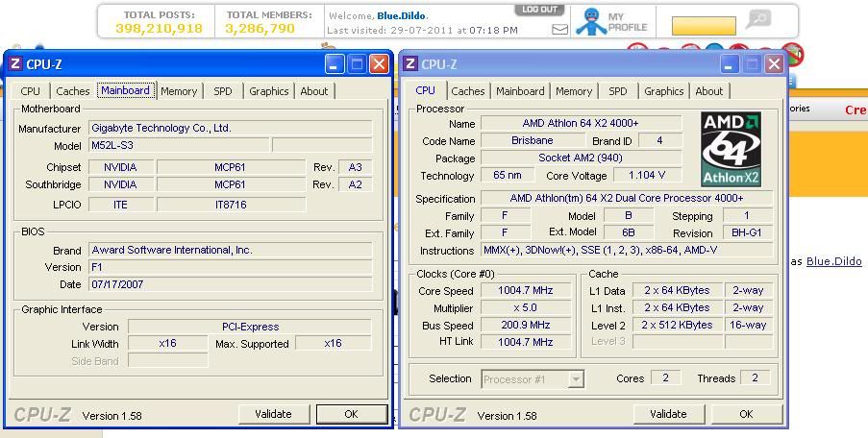
Task: Click the processor Name AMD Athlon 64 X2 4000+
Action: click(581, 123)
